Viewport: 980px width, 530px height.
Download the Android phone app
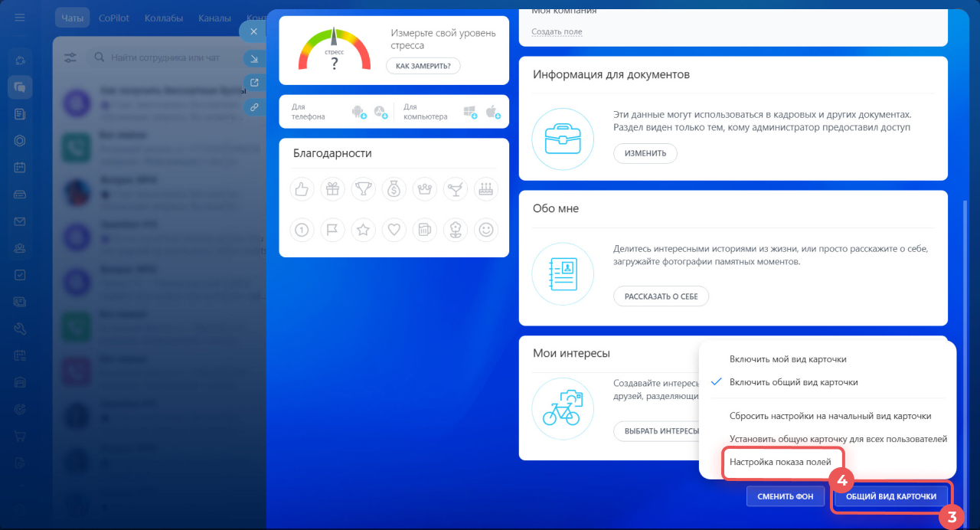pyautogui.click(x=358, y=112)
